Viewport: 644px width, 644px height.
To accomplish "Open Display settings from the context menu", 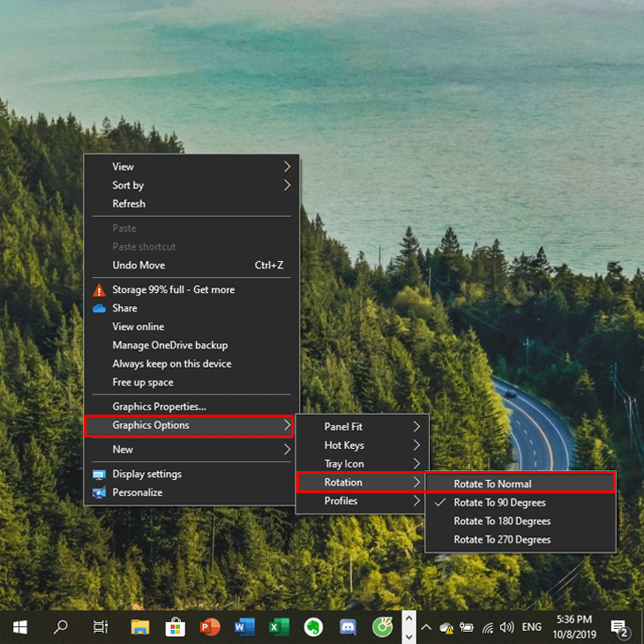I will click(146, 474).
